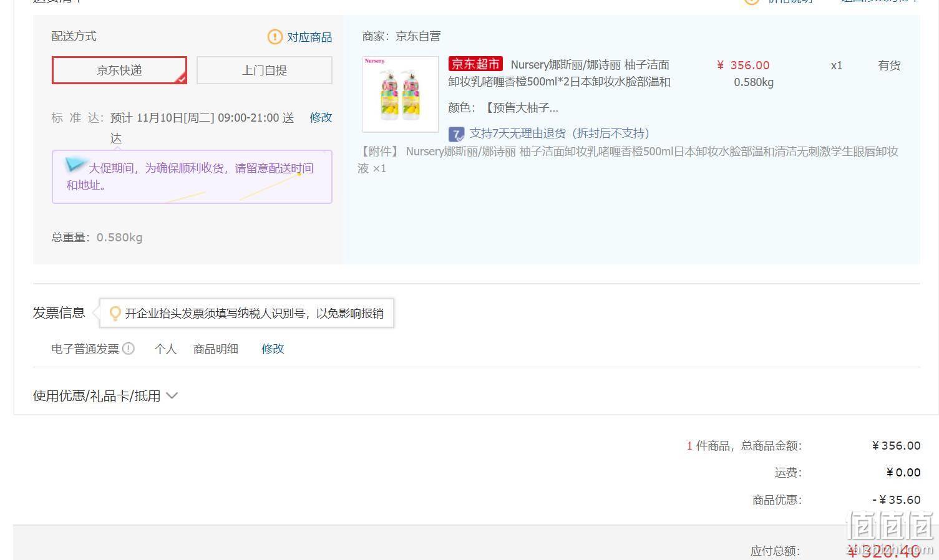This screenshot has width=939, height=560.
Task: Click the 7-day return shield icon
Action: (x=457, y=134)
